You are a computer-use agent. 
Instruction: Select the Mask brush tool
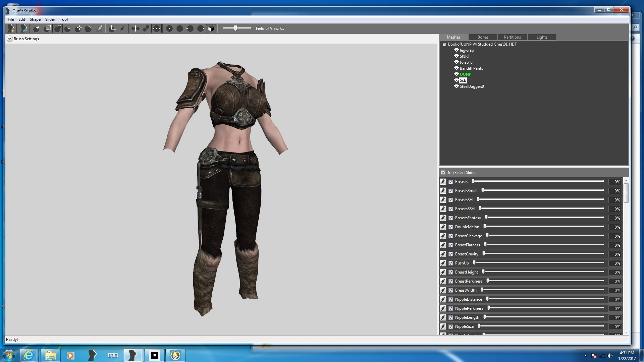(47, 28)
